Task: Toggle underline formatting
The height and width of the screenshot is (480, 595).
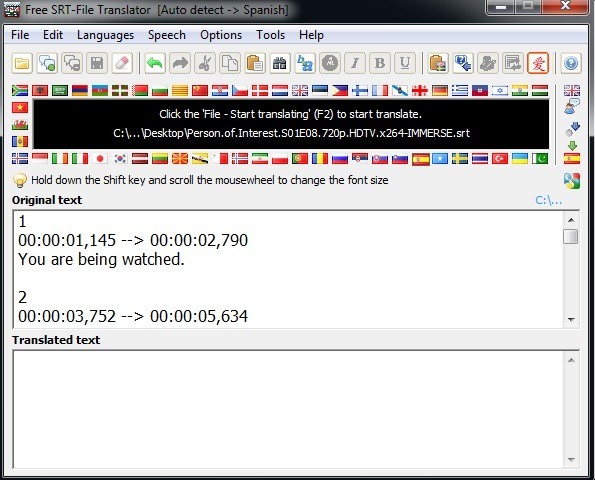Action: (x=405, y=63)
